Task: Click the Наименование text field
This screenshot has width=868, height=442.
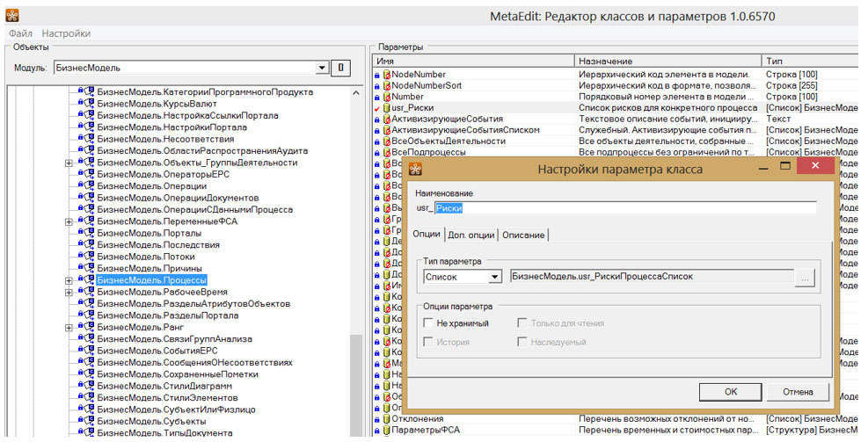Action: (x=616, y=208)
